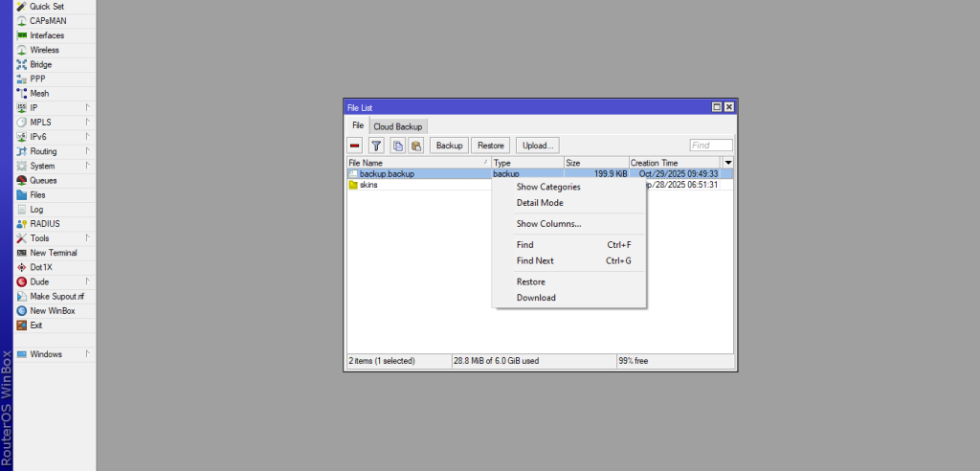Viewport: 980px width, 471px height.
Task: Switch to the Cloud Backup tab
Action: [x=398, y=126]
